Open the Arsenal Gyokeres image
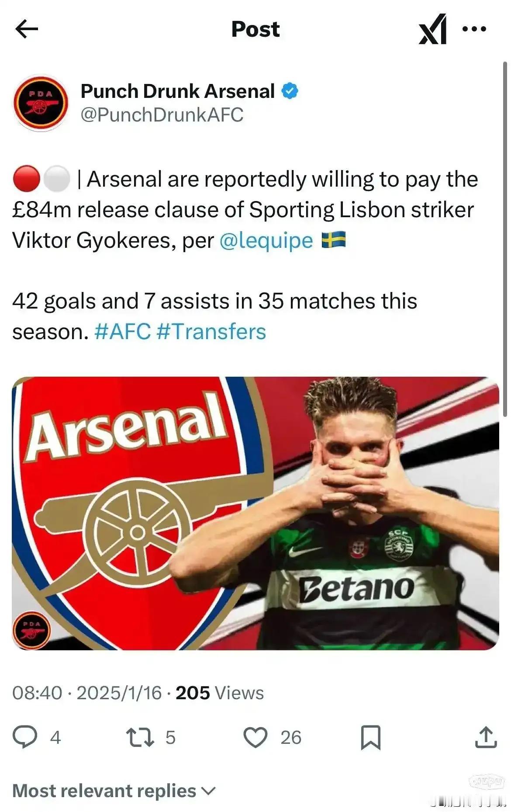Screen dimensions: 511x812 click(x=255, y=514)
